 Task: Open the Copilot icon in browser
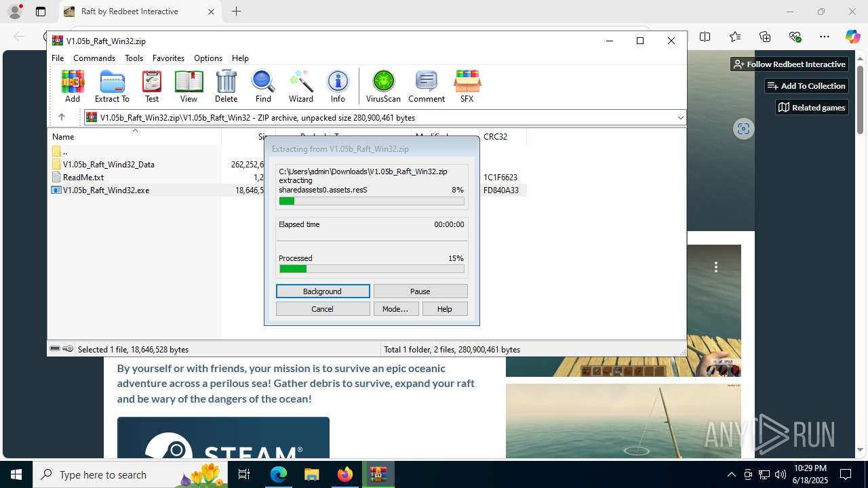tap(852, 37)
